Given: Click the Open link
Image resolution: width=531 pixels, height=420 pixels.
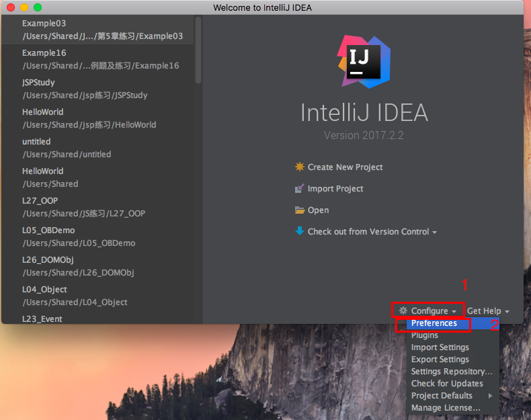Looking at the screenshot, I should pyautogui.click(x=318, y=210).
